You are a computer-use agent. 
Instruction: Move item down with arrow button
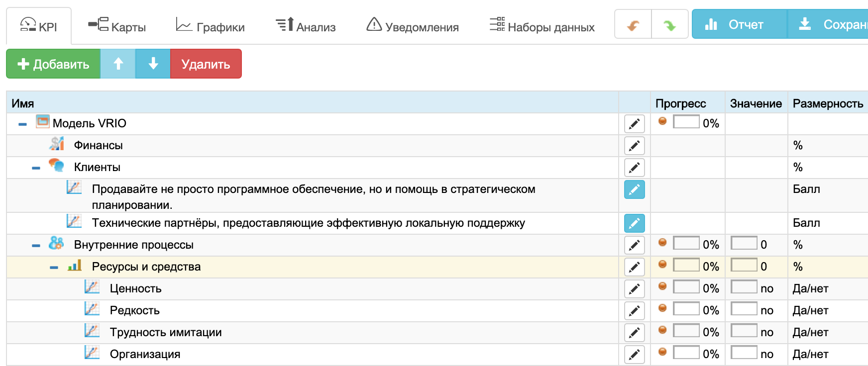(x=153, y=64)
